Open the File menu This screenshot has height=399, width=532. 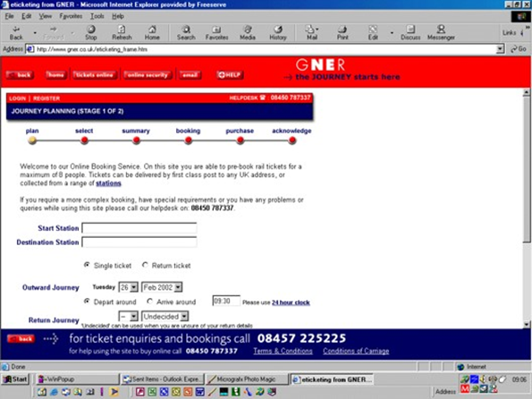pos(9,16)
